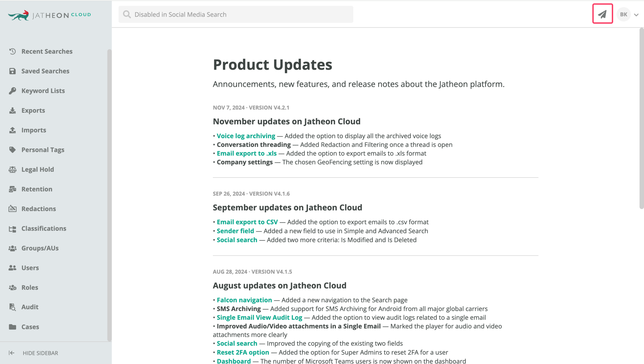
Task: Open the Redactions page
Action: point(38,209)
